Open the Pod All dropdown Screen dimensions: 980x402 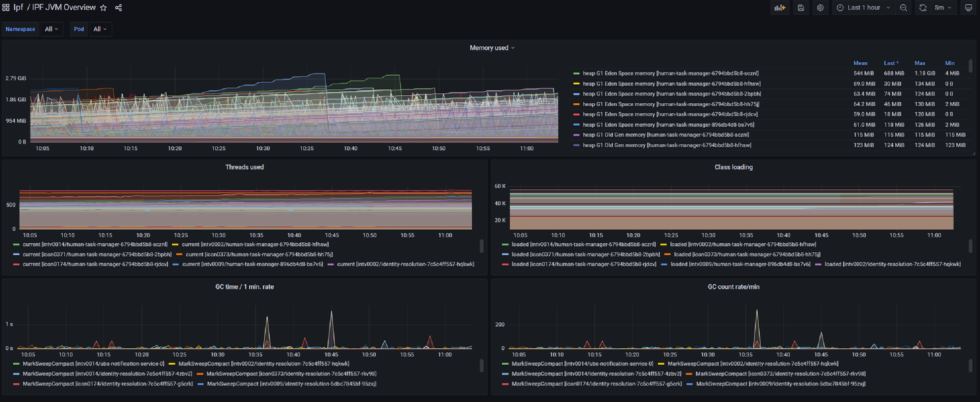point(100,29)
